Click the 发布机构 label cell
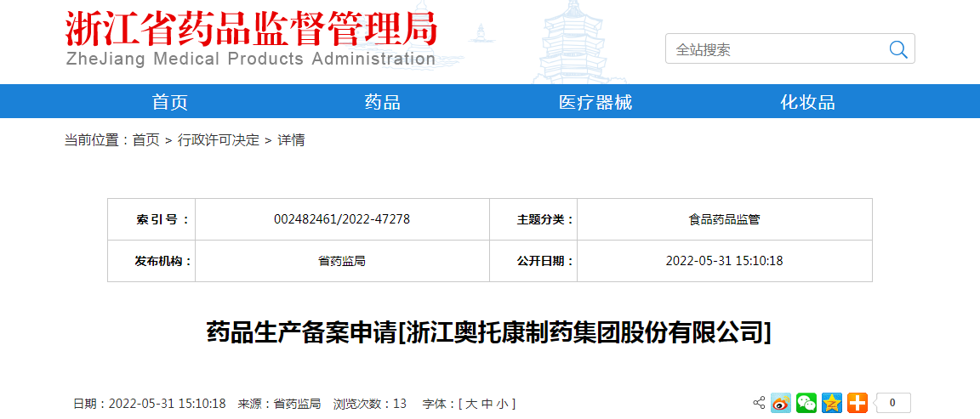 tap(152, 261)
